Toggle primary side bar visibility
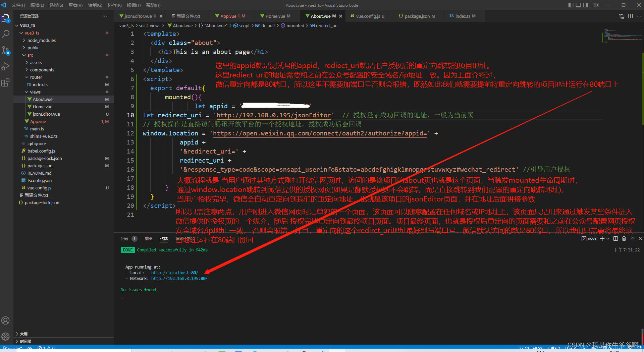644x352 pixels. point(571,5)
